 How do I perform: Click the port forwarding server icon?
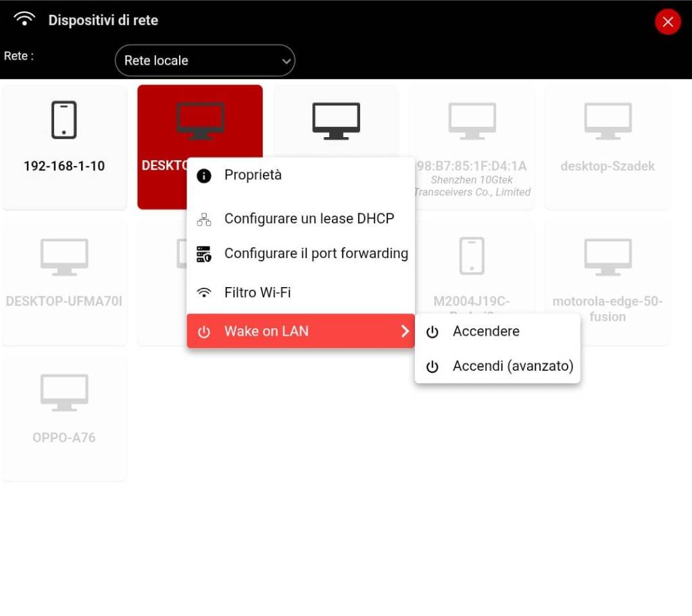[x=203, y=254]
